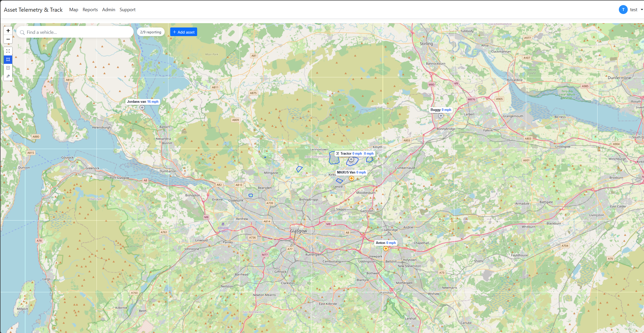Zoom out with the map minus button
This screenshot has height=333, width=644.
(8, 39)
